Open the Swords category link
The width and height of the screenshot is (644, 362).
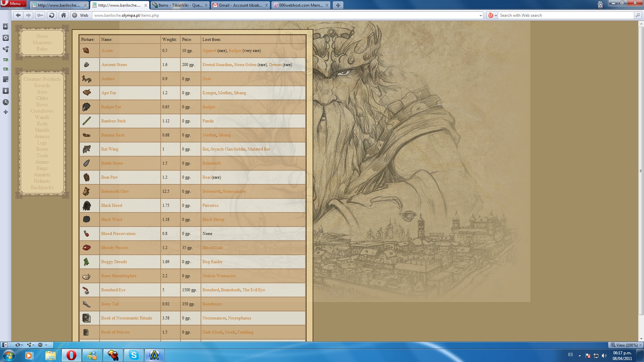[x=42, y=85]
